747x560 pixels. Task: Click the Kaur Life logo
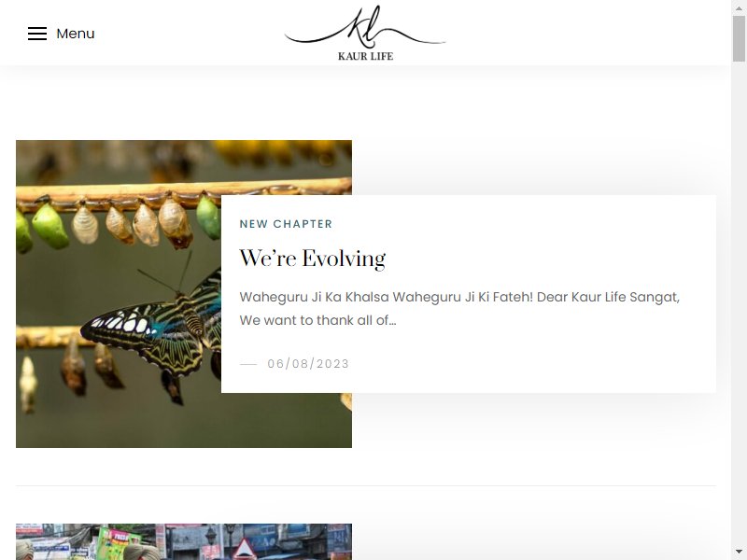coord(365,33)
